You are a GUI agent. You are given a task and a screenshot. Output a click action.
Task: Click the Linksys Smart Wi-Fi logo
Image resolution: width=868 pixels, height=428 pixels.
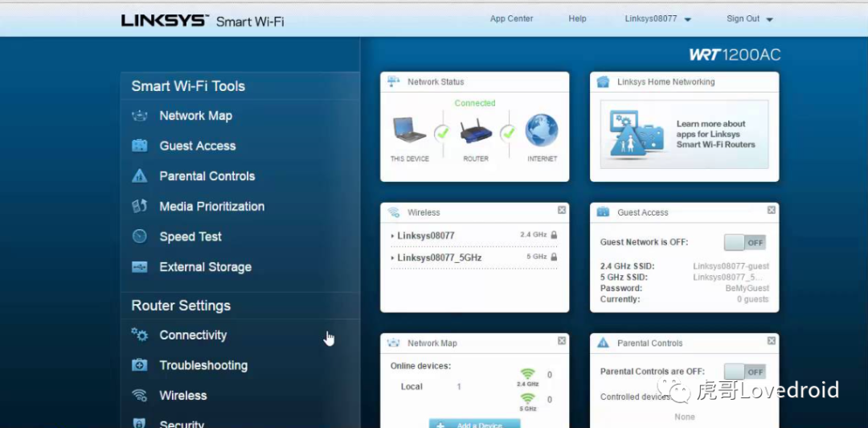click(202, 20)
